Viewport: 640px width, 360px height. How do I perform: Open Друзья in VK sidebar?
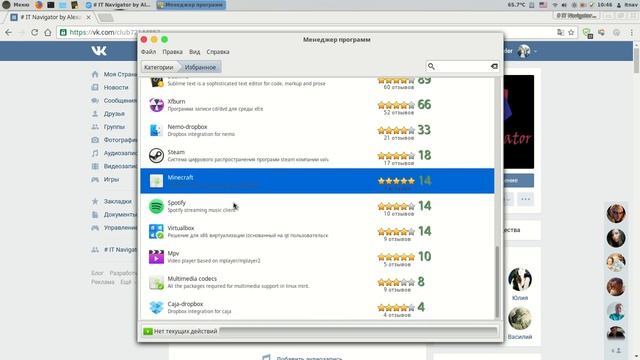coord(114,113)
